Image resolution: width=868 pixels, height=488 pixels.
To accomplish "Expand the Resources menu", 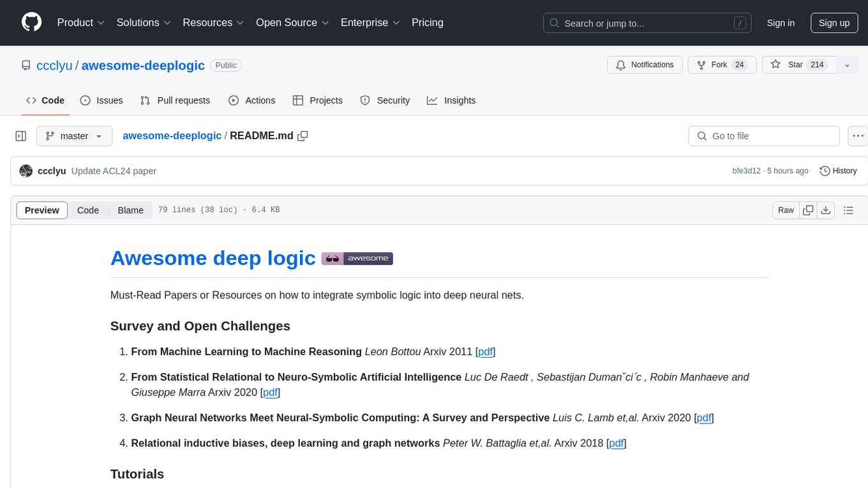I will pos(213,22).
